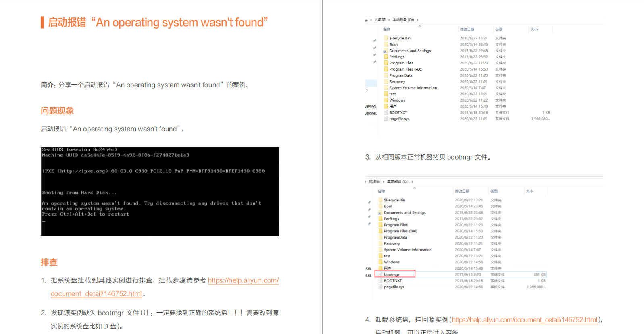Screen dimensions: 644x334
Task: Click the 排查 section heading
Action: [49, 262]
